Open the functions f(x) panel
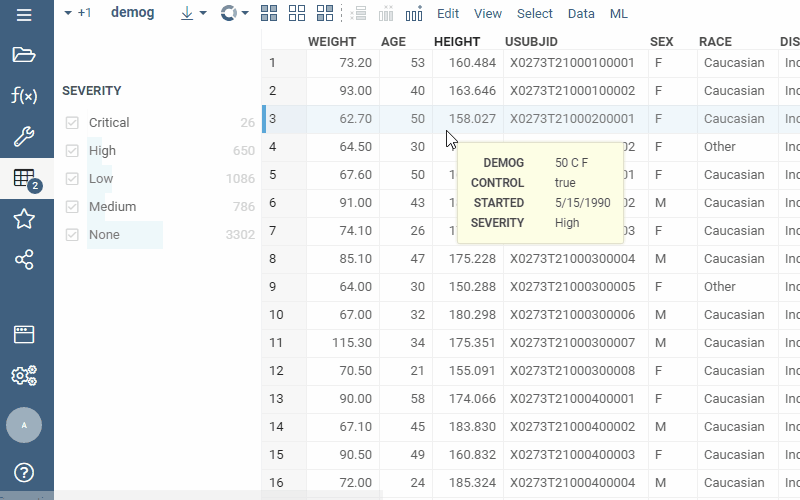The width and height of the screenshot is (800, 500). pyautogui.click(x=24, y=95)
